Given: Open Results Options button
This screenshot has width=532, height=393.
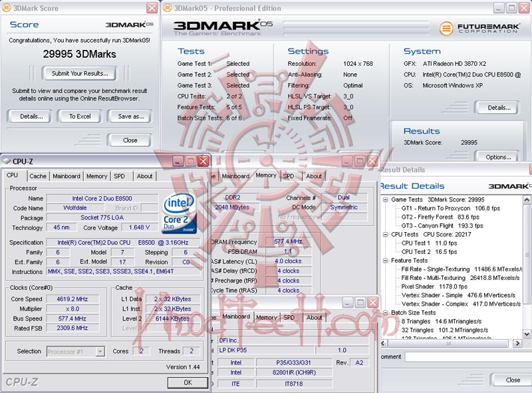Looking at the screenshot, I should (x=498, y=157).
